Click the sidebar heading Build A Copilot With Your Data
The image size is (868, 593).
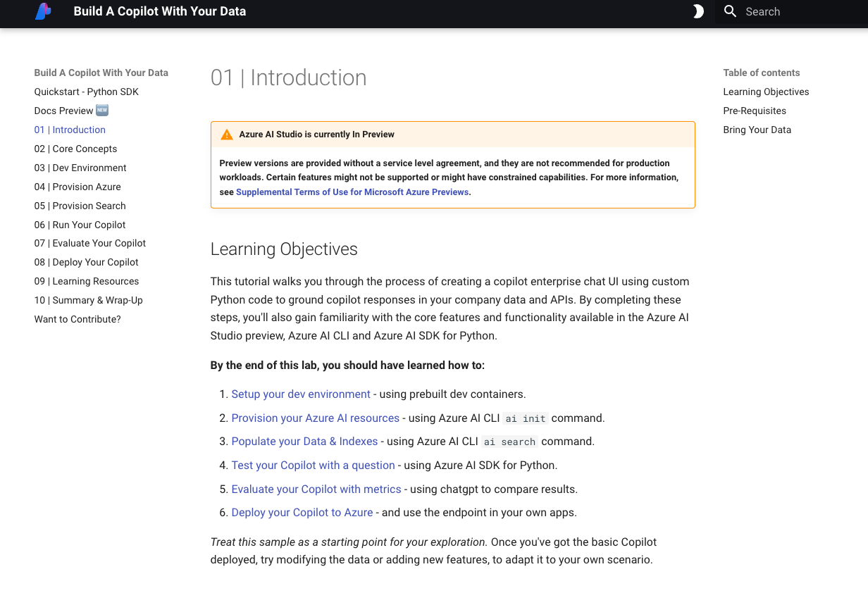click(x=101, y=73)
